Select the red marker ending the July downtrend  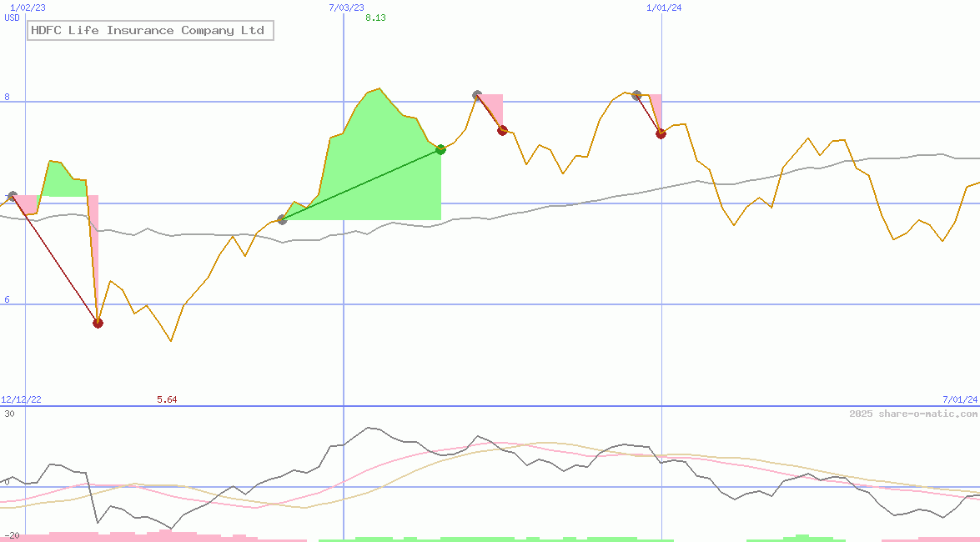pos(502,129)
